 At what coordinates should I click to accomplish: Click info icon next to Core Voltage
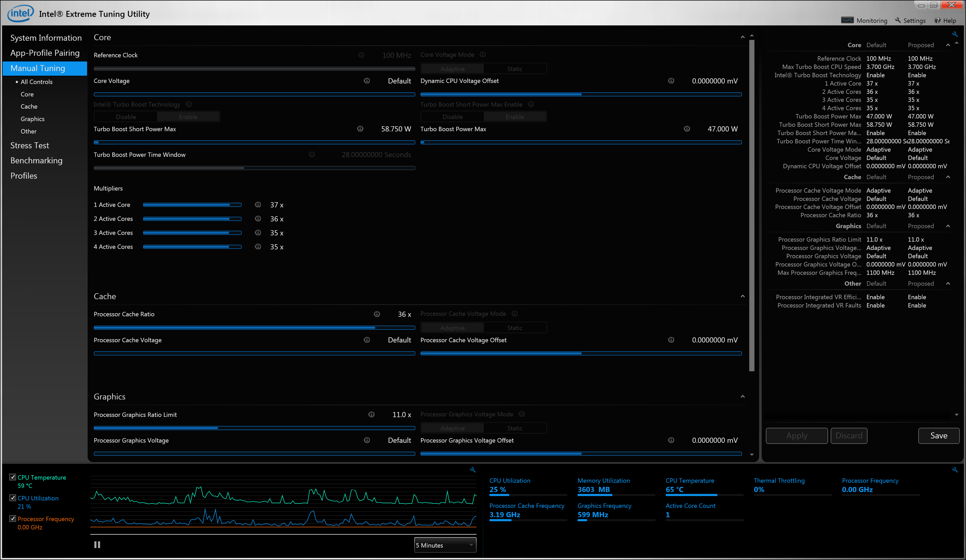(x=367, y=80)
